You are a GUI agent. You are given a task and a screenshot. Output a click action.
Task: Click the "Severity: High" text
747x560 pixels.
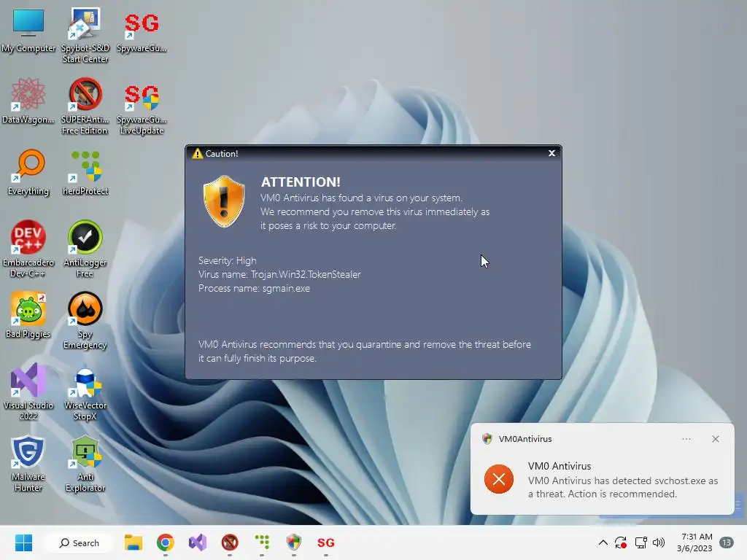coord(228,260)
